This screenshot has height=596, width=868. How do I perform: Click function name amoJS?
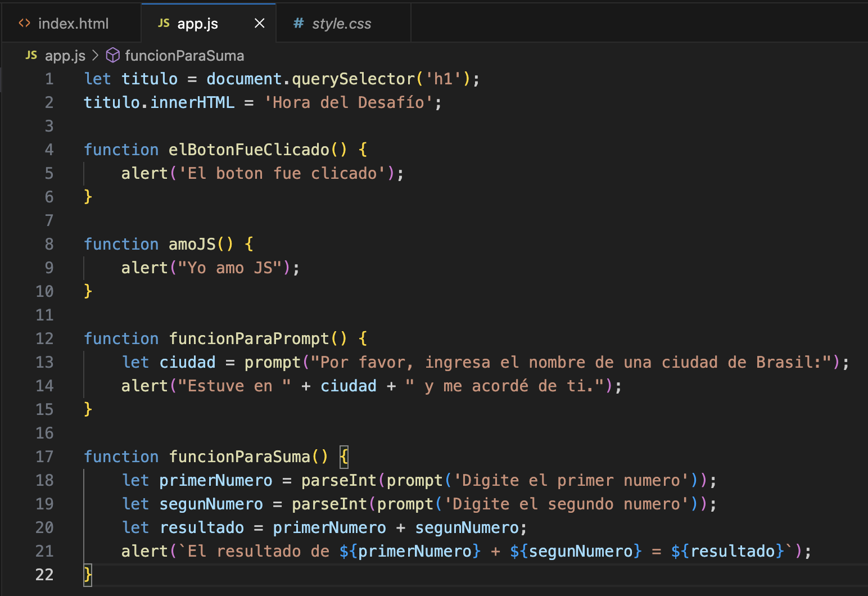[x=192, y=244]
